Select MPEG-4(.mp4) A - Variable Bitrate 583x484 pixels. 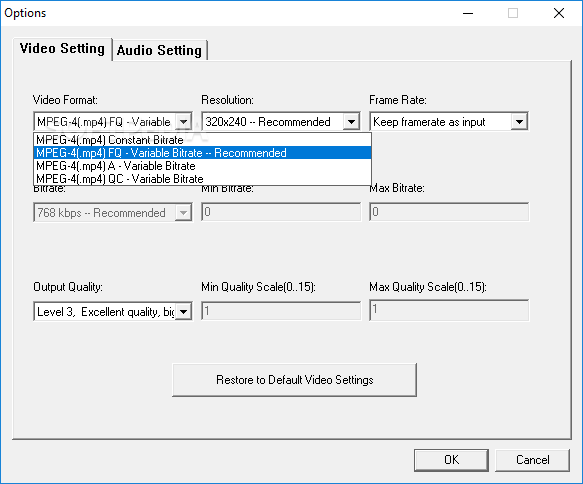pos(202,166)
